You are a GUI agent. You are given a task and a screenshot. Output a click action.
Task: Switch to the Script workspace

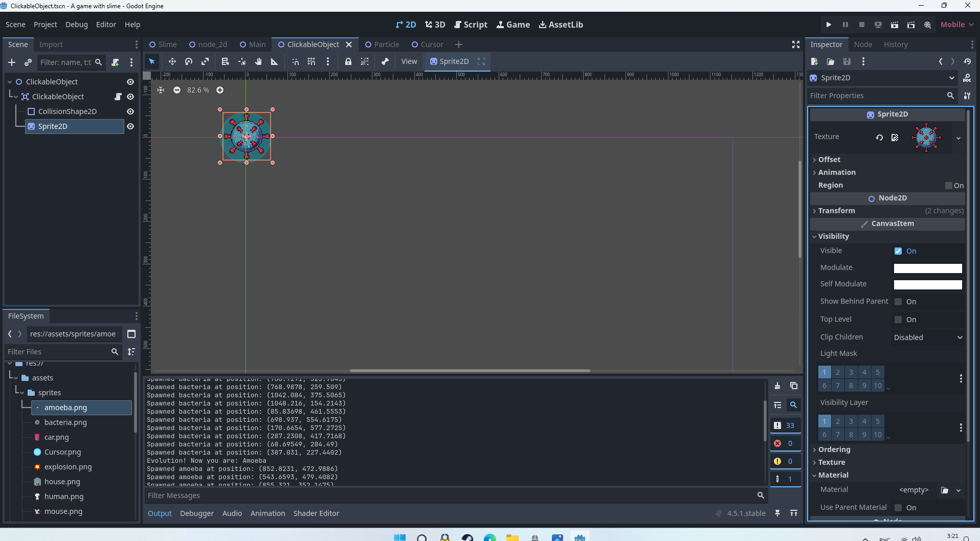tap(471, 25)
